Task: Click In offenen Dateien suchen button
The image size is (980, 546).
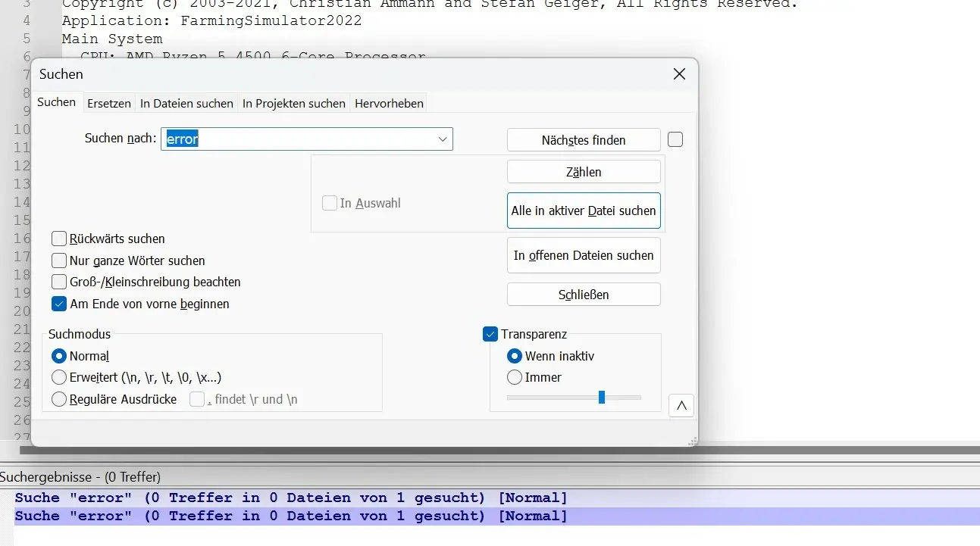Action: tap(584, 255)
